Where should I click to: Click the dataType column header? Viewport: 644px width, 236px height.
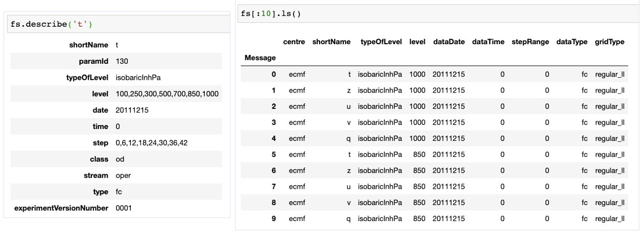coord(572,42)
